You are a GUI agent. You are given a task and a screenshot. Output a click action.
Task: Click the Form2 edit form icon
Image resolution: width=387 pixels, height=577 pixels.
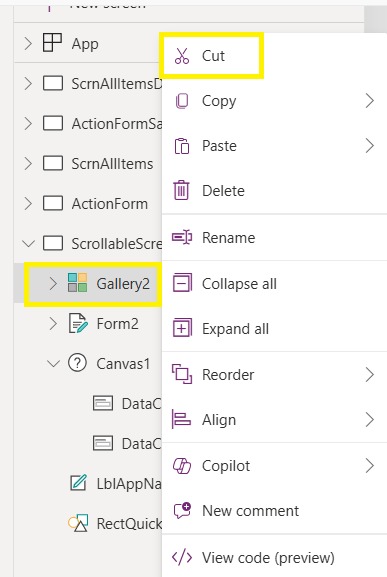[x=78, y=323]
